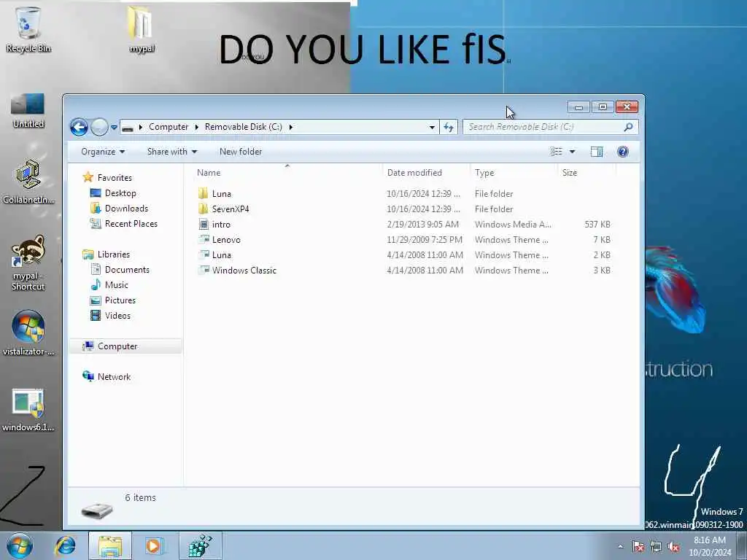Open Recent Places under Favorites

(131, 223)
